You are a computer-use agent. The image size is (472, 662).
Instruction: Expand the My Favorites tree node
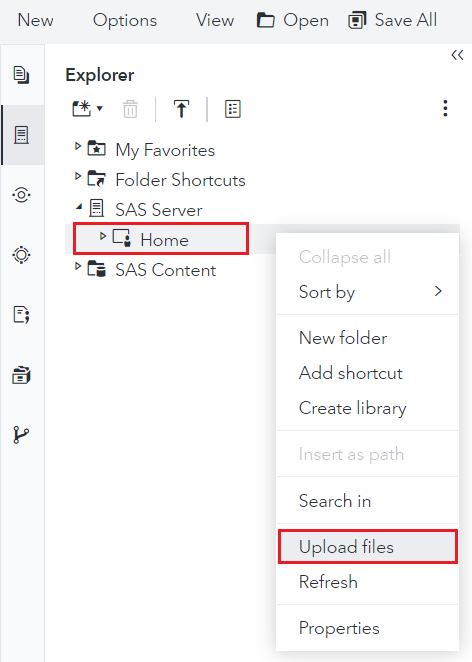(x=78, y=147)
